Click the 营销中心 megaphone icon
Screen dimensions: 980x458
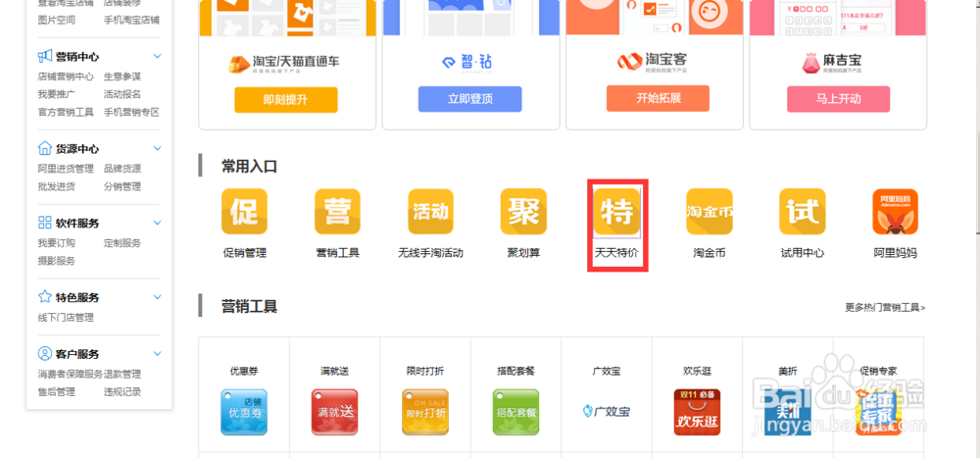pos(44,56)
